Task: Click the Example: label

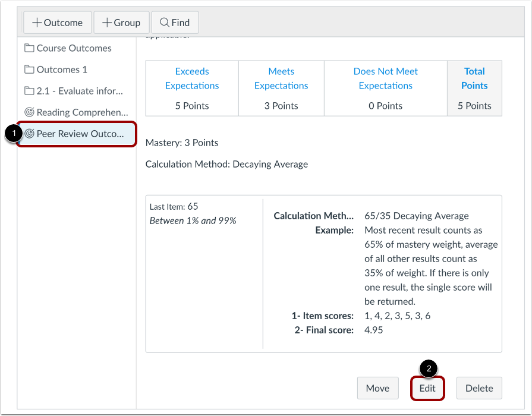Action: click(335, 230)
